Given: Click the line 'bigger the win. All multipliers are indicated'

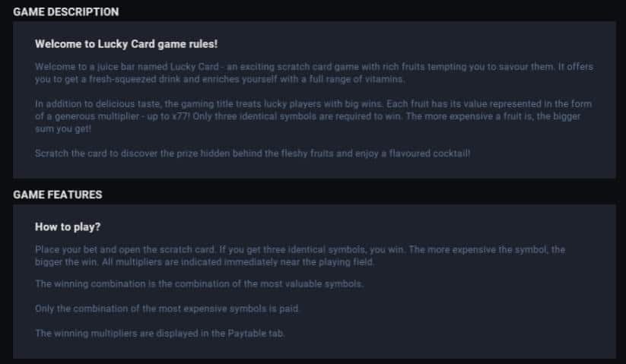Looking at the screenshot, I should [x=205, y=262].
